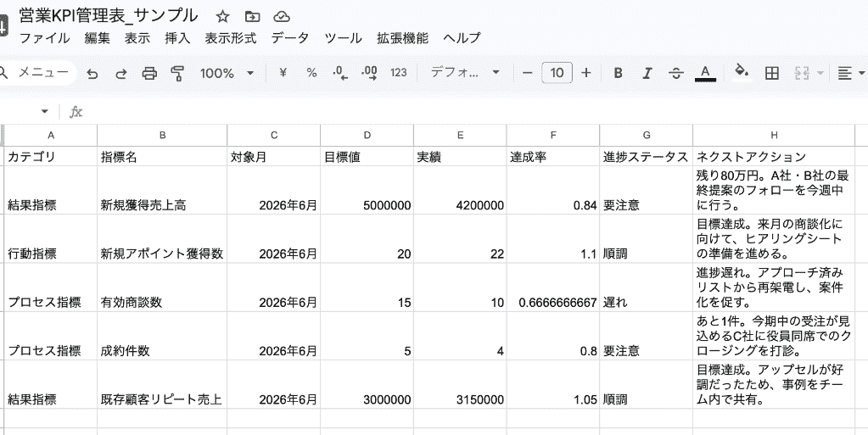Select the 既存顧客リピート売上 cell

click(x=162, y=385)
